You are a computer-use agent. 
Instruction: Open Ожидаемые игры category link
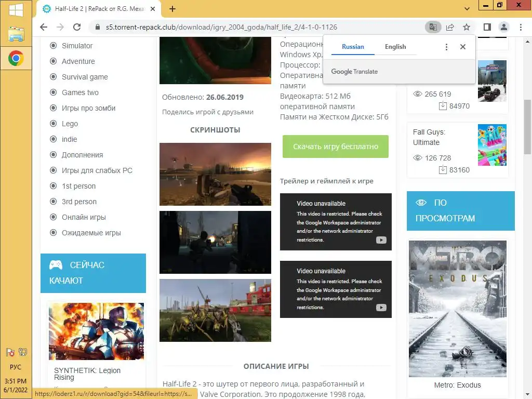pyautogui.click(x=91, y=233)
